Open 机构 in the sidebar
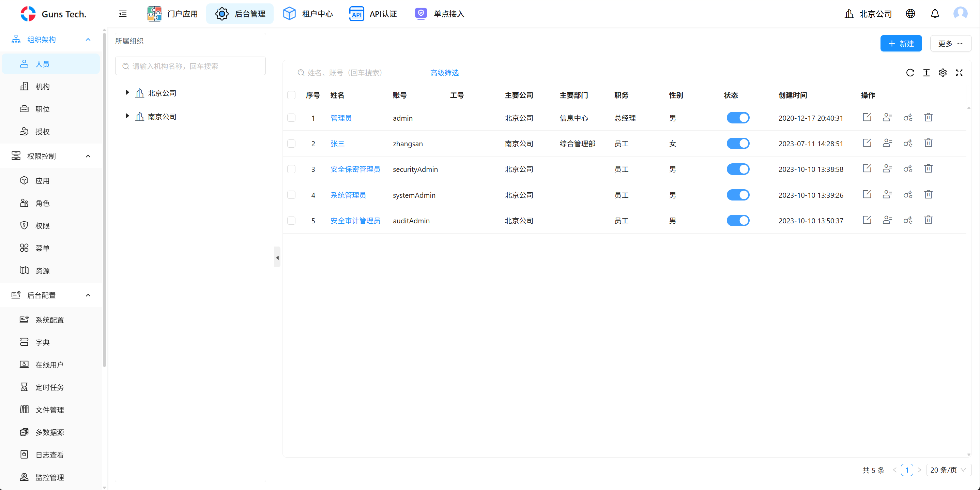This screenshot has height=490, width=980. [x=51, y=86]
